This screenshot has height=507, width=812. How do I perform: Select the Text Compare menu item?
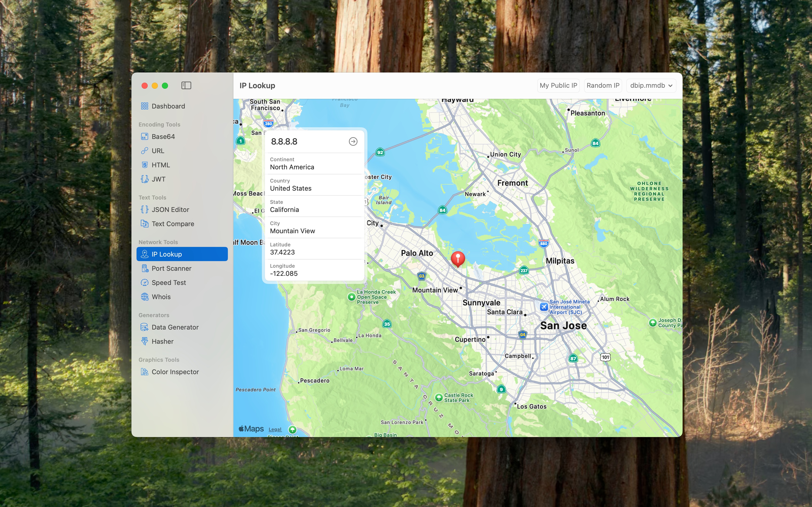click(x=173, y=224)
